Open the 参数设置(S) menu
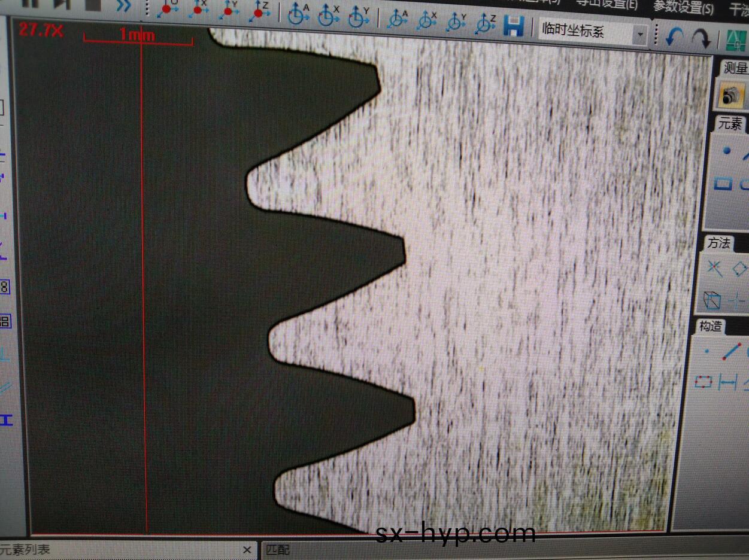749x560 pixels. coord(683,8)
